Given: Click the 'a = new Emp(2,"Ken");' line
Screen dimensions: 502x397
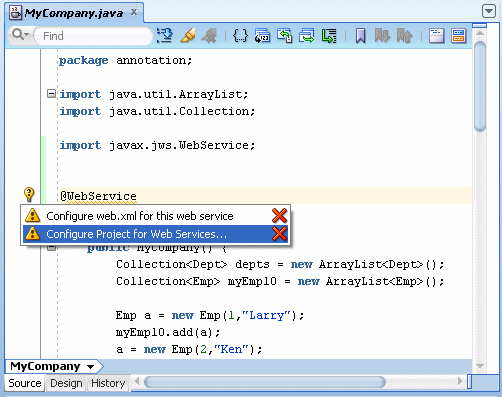Looking at the screenshot, I should [x=189, y=349].
